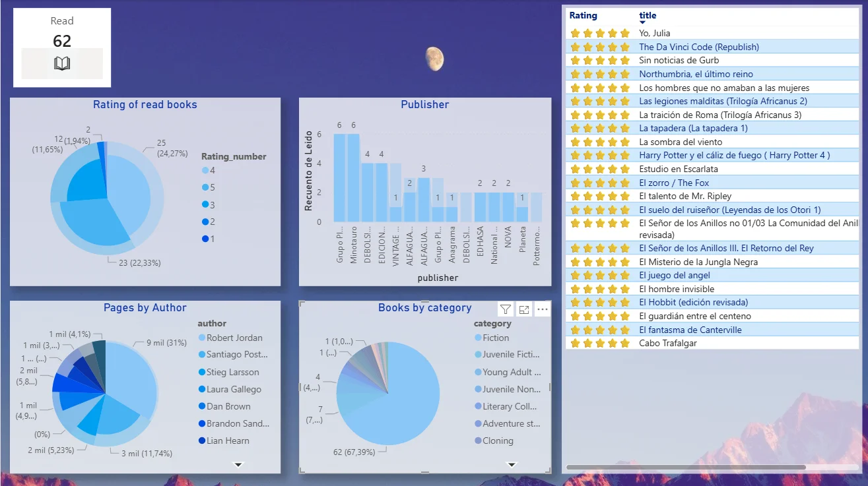The image size is (868, 486).
Task: Click the star rating beside Cabo Trafalgar
Action: (x=600, y=343)
